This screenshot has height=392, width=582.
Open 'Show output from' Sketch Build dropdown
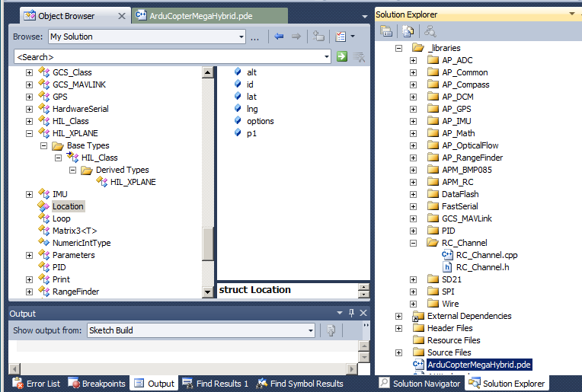click(x=309, y=330)
